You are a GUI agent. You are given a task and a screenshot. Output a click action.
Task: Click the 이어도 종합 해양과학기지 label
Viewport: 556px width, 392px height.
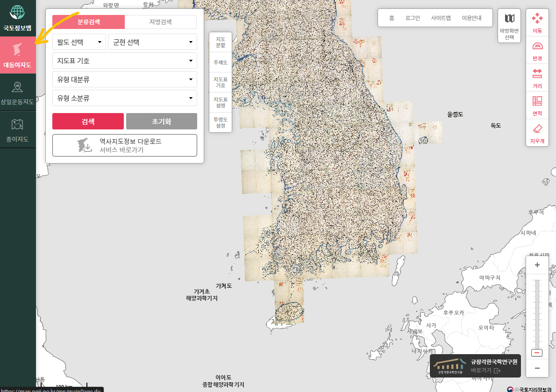pyautogui.click(x=223, y=381)
